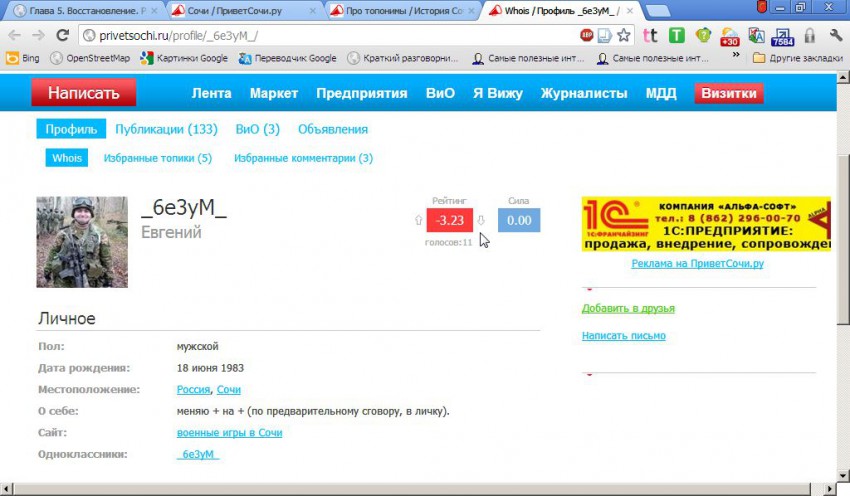Click the Добавить в друзья link
Screen dimensions: 850x496
628,308
